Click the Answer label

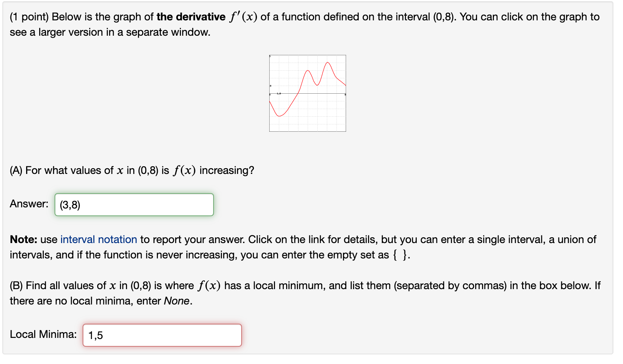pyautogui.click(x=28, y=204)
